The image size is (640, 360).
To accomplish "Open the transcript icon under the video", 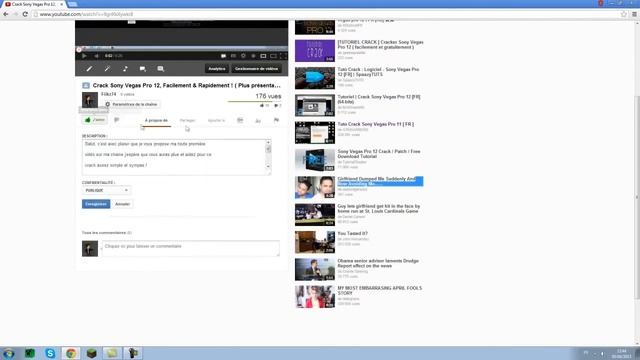I will 240,120.
